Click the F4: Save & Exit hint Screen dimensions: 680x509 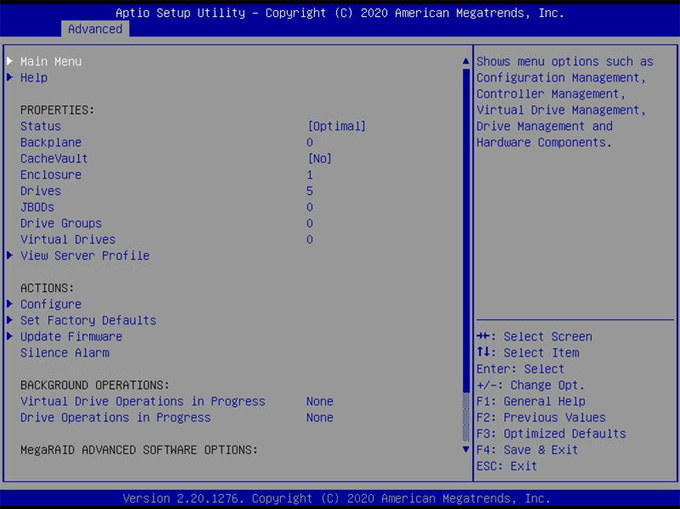click(527, 450)
